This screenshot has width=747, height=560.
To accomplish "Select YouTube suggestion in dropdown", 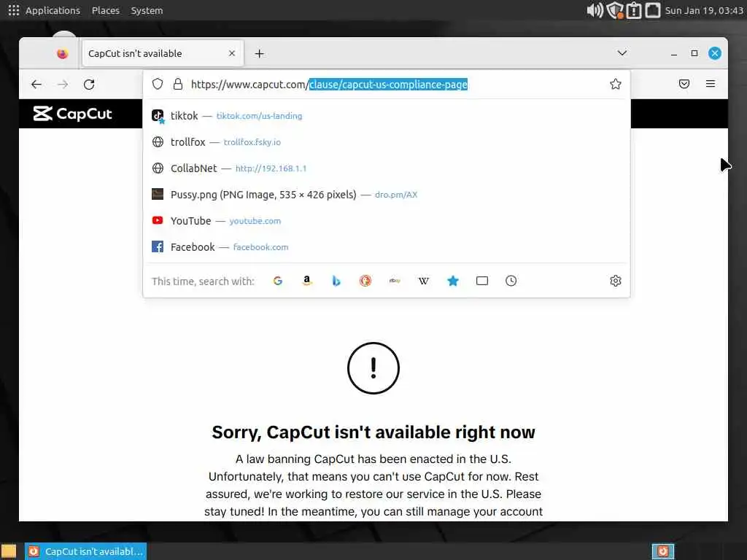I will (387, 220).
